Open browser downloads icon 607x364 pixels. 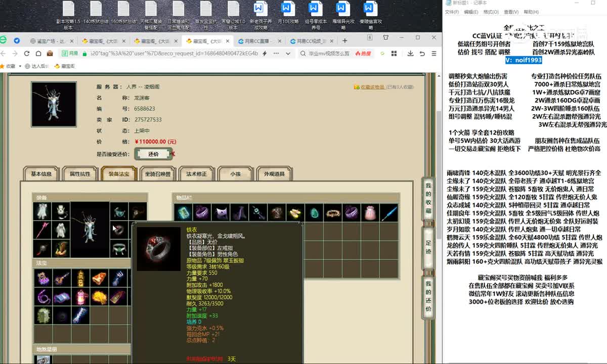tap(410, 53)
